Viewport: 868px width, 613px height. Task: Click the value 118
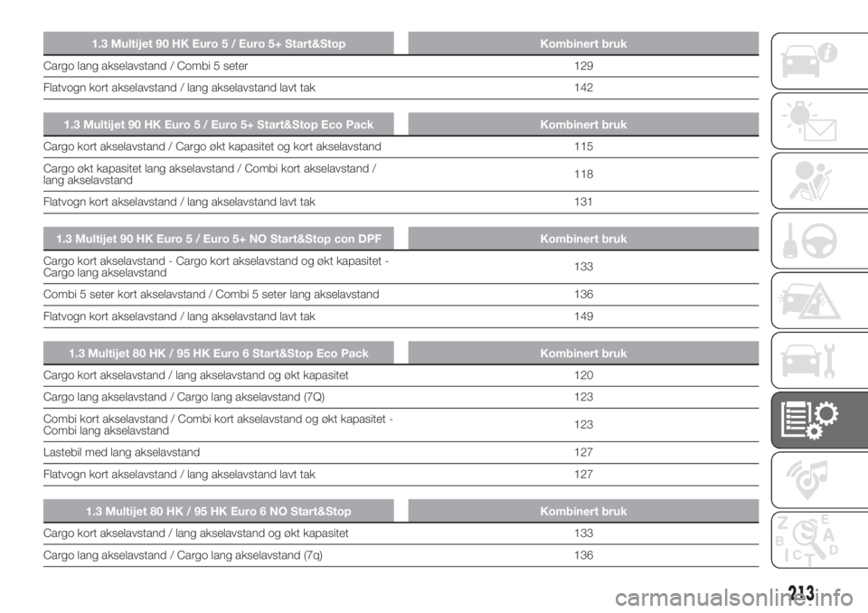point(583,174)
